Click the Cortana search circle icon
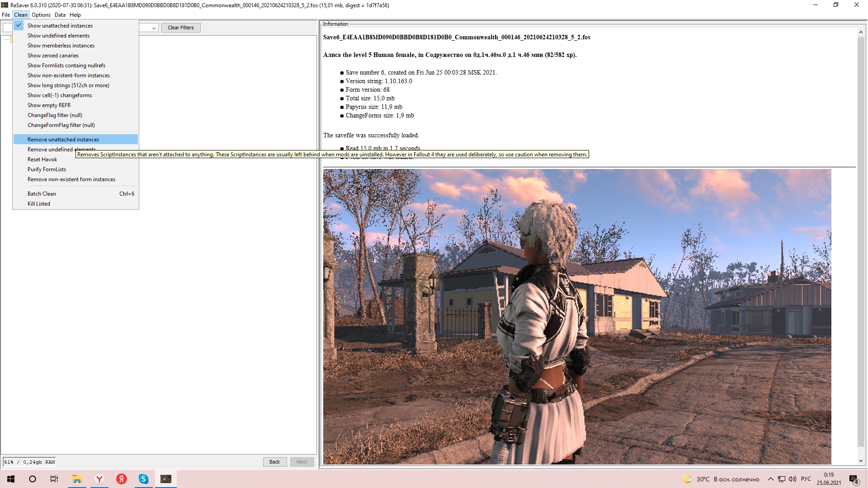The width and height of the screenshot is (868, 488). click(x=33, y=479)
